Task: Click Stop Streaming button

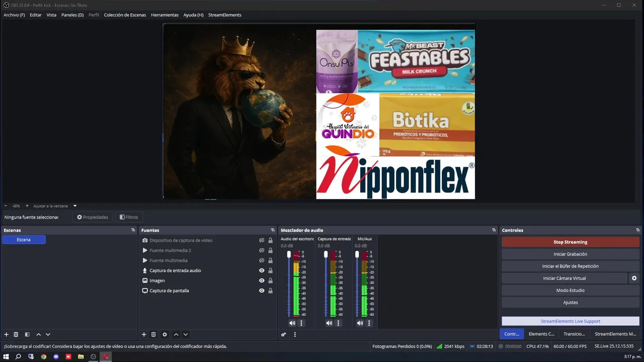Action: [571, 242]
